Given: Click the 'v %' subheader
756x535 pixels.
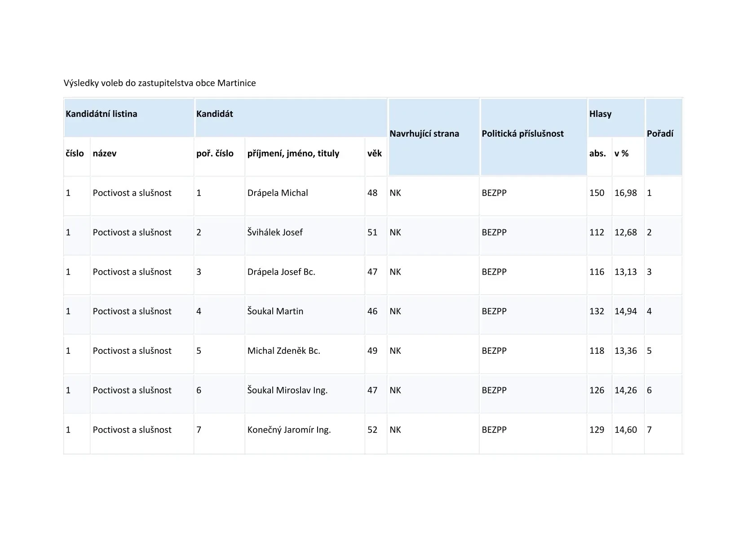Looking at the screenshot, I should 622,153.
